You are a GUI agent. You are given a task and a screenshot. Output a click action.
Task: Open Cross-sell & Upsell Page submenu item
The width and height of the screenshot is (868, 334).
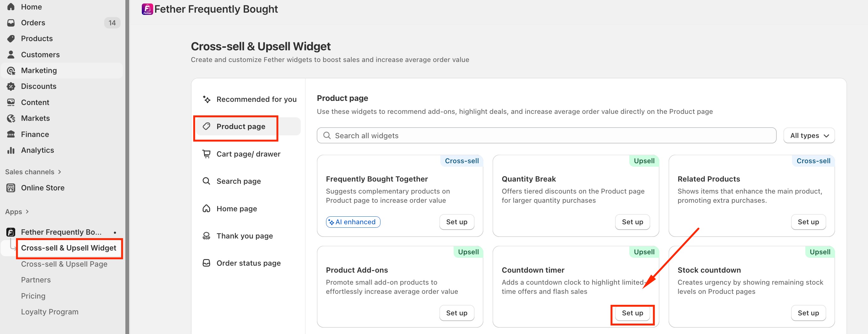click(x=64, y=264)
